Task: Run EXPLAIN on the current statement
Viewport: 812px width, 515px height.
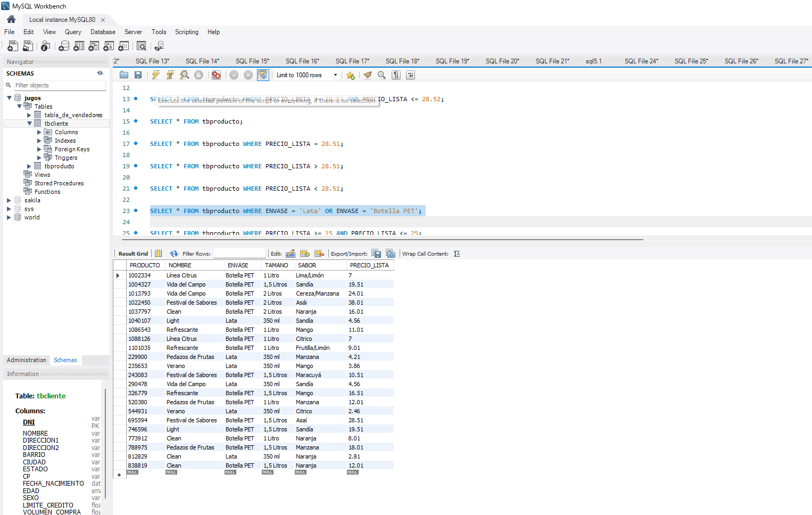Action: coord(185,75)
